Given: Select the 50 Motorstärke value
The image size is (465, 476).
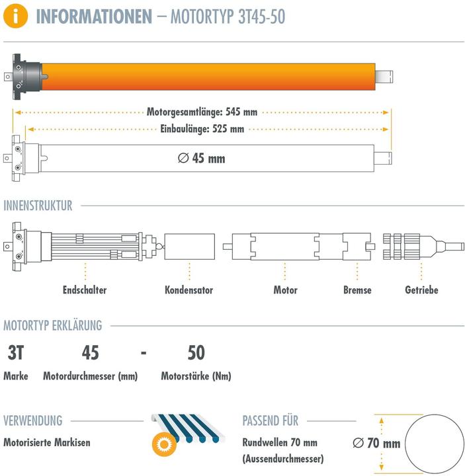Looking at the screenshot, I should click(196, 352).
